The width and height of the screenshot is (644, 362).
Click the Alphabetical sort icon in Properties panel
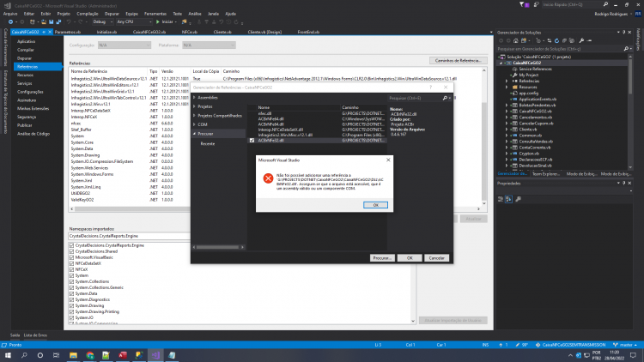pyautogui.click(x=508, y=199)
